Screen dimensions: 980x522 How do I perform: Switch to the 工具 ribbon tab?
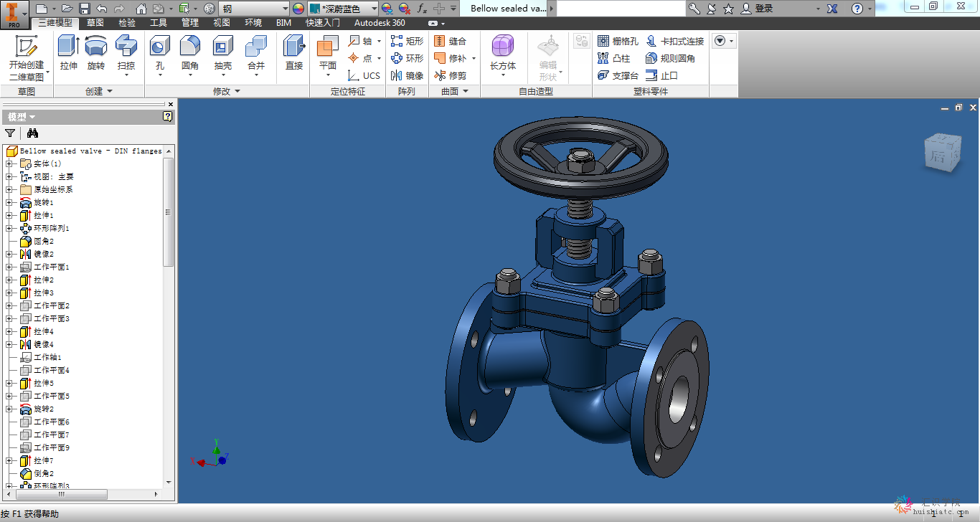pyautogui.click(x=159, y=23)
